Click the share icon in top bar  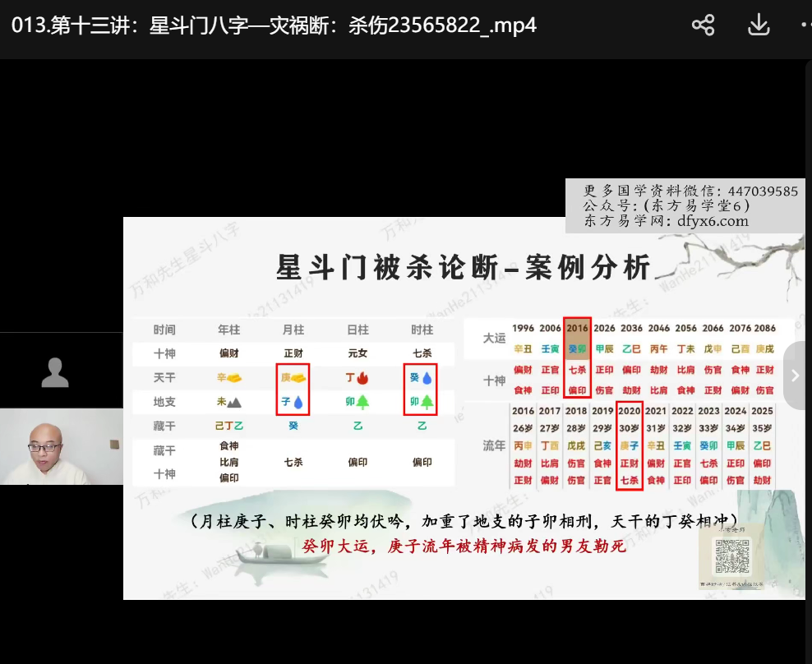click(x=703, y=25)
